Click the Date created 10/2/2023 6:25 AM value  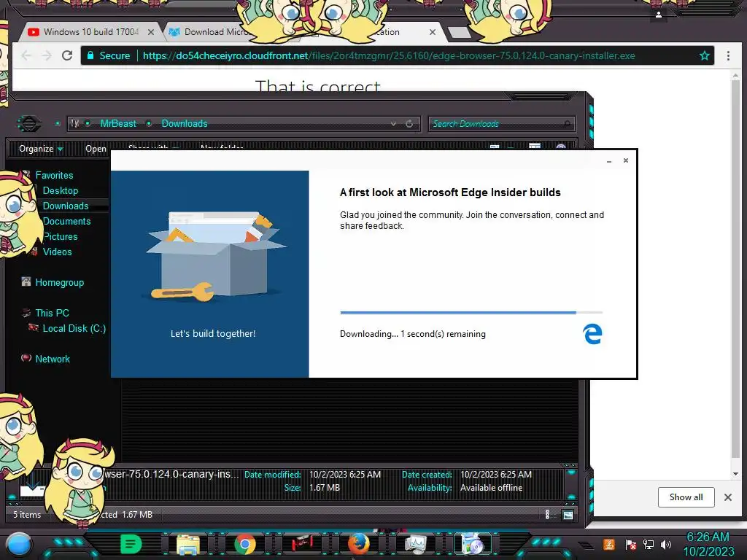[496, 474]
